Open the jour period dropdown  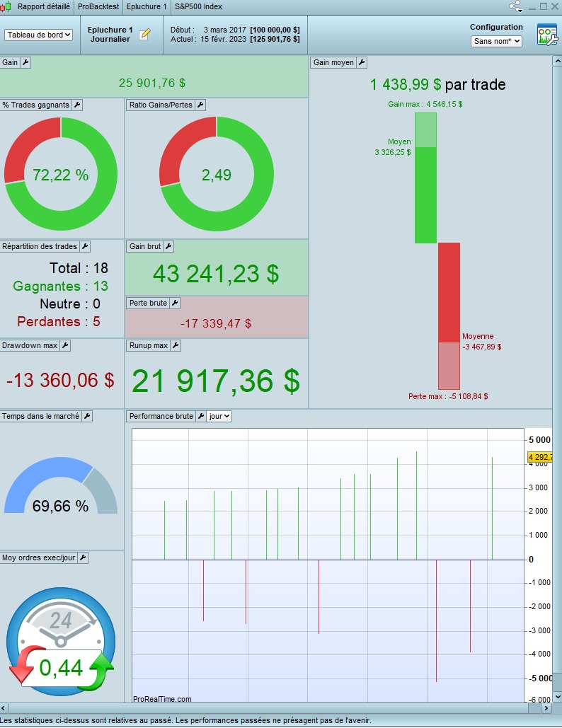tap(219, 417)
